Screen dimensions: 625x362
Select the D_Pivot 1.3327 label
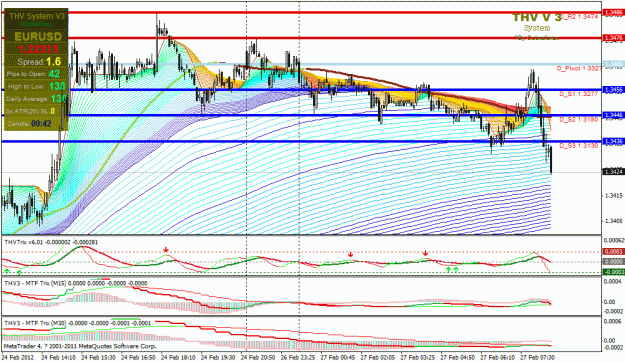579,69
